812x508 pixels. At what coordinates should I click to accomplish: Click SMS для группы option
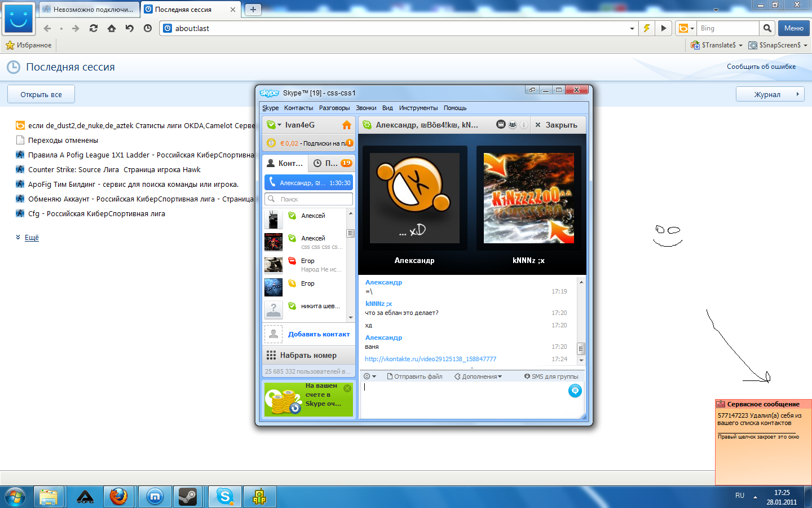click(551, 376)
